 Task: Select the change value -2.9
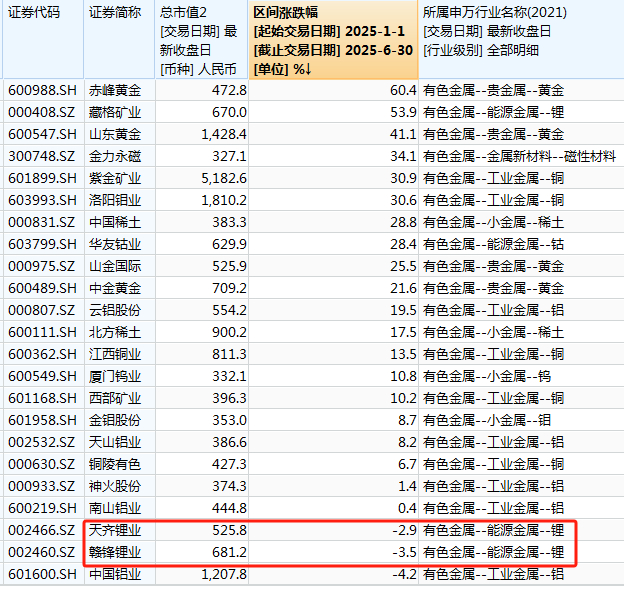(x=404, y=530)
